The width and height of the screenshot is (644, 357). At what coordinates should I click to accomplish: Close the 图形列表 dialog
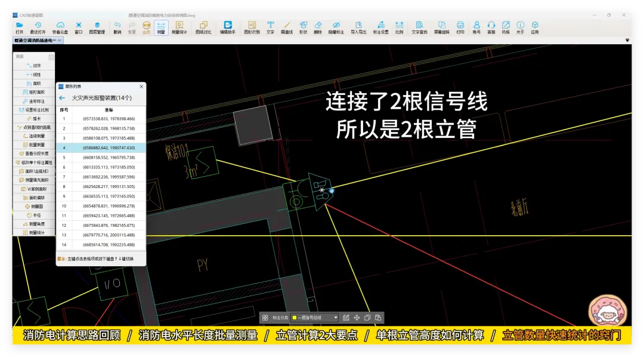click(x=141, y=87)
